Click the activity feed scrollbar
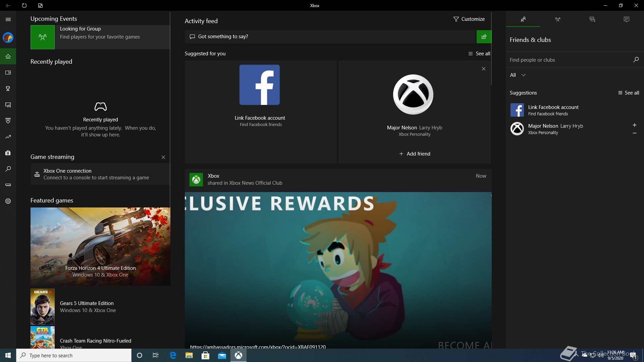The width and height of the screenshot is (644, 362). [x=491, y=49]
